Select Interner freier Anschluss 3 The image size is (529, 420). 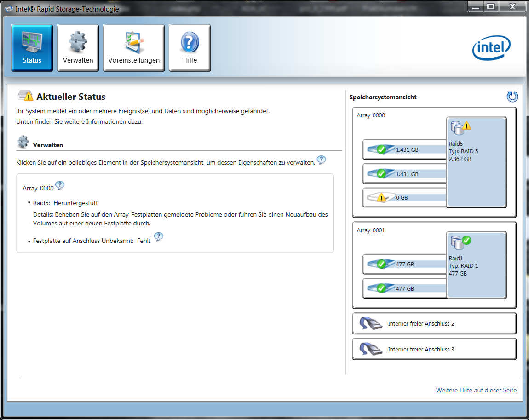point(434,349)
